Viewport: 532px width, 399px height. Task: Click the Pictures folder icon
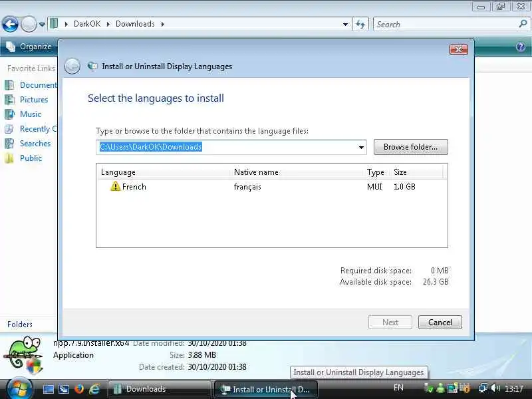9,99
